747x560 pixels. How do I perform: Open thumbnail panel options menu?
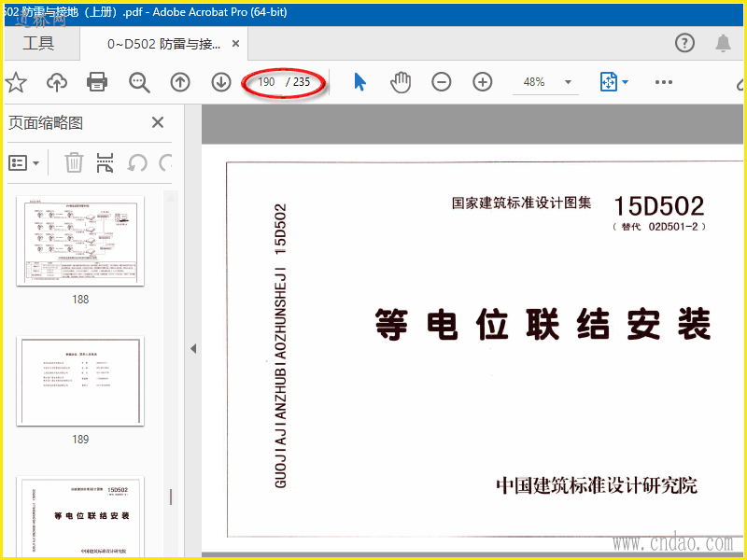tap(24, 162)
